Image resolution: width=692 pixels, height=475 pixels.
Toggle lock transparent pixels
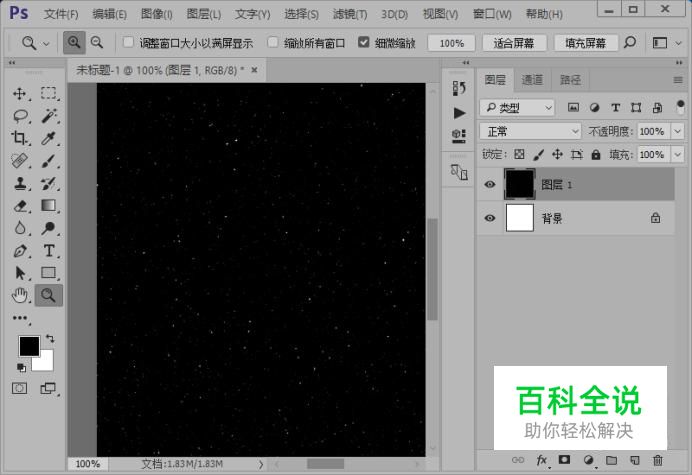[519, 155]
